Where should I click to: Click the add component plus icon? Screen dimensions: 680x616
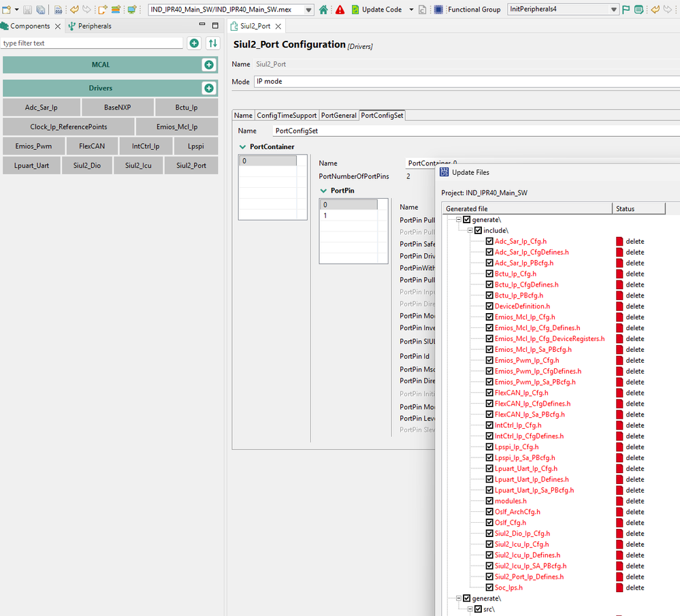[x=194, y=43]
